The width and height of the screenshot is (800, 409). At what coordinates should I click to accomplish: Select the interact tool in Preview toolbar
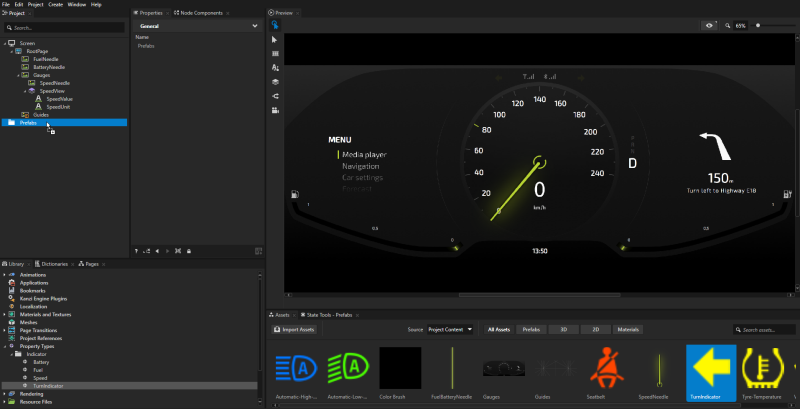click(x=275, y=25)
